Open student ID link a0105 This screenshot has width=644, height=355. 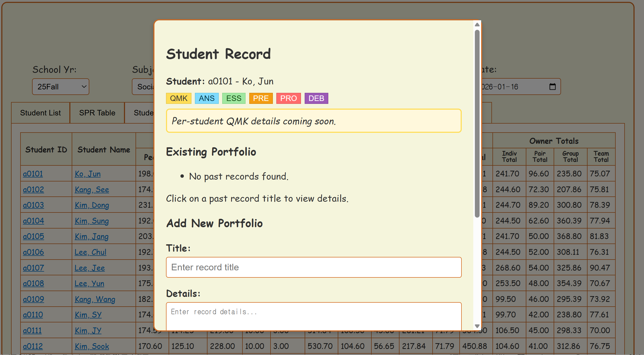coord(33,236)
